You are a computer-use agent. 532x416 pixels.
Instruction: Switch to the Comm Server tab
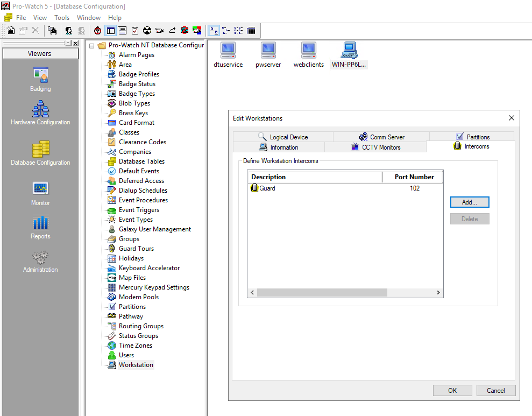pos(381,137)
